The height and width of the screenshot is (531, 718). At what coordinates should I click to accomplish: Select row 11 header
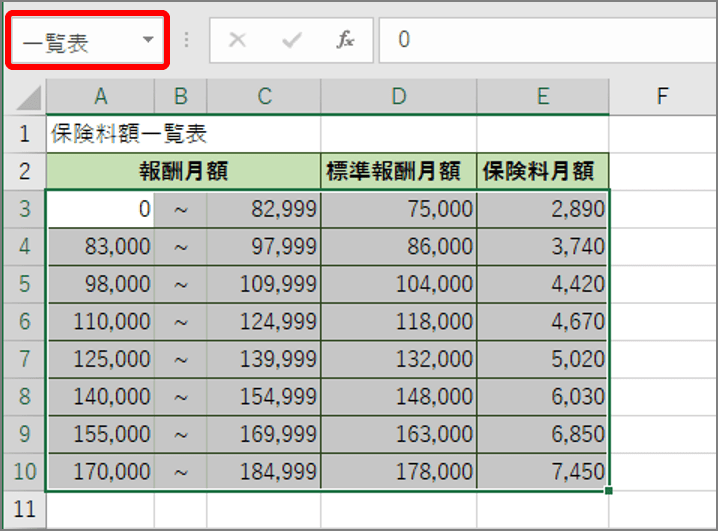click(x=25, y=509)
